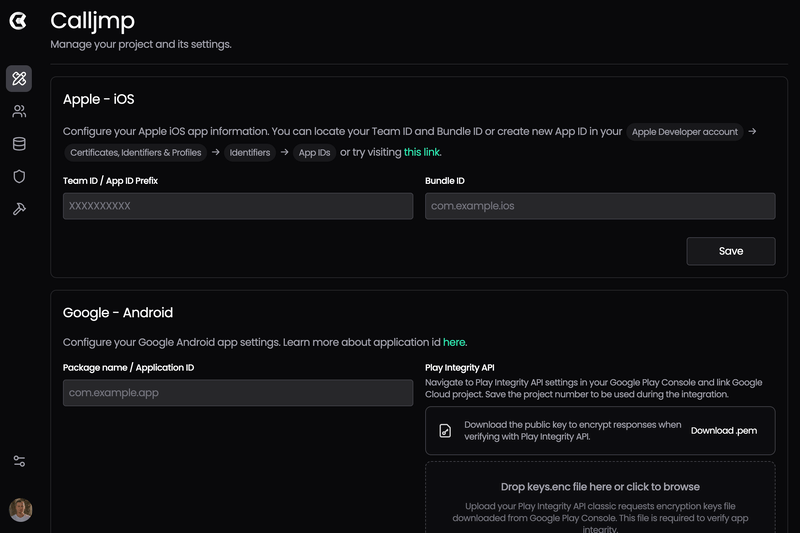Open the Users section in sidebar
Screen dimensions: 800x533
(x=19, y=111)
